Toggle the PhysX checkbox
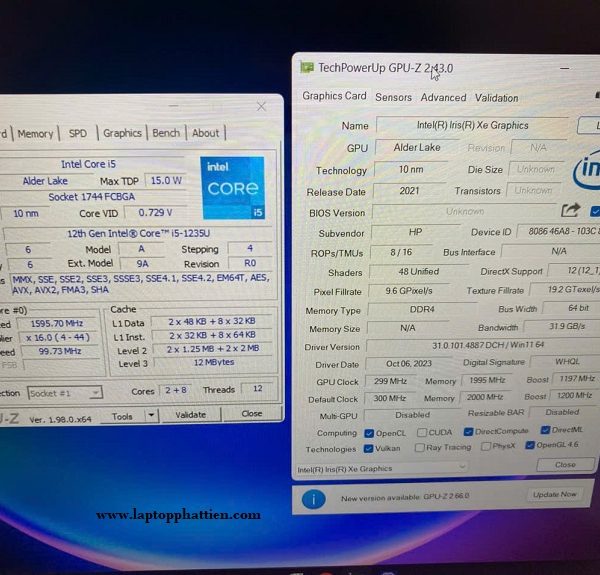The height and width of the screenshot is (575, 600). click(x=486, y=446)
